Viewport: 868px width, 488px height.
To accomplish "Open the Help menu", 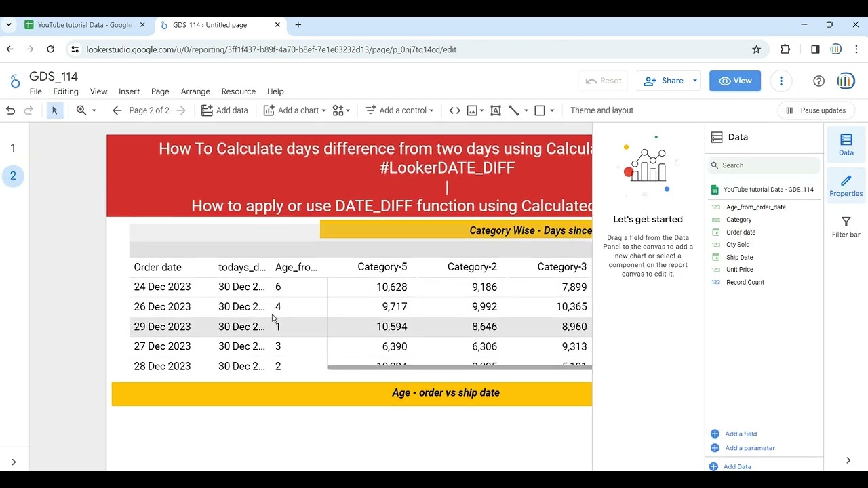I will pos(275,91).
